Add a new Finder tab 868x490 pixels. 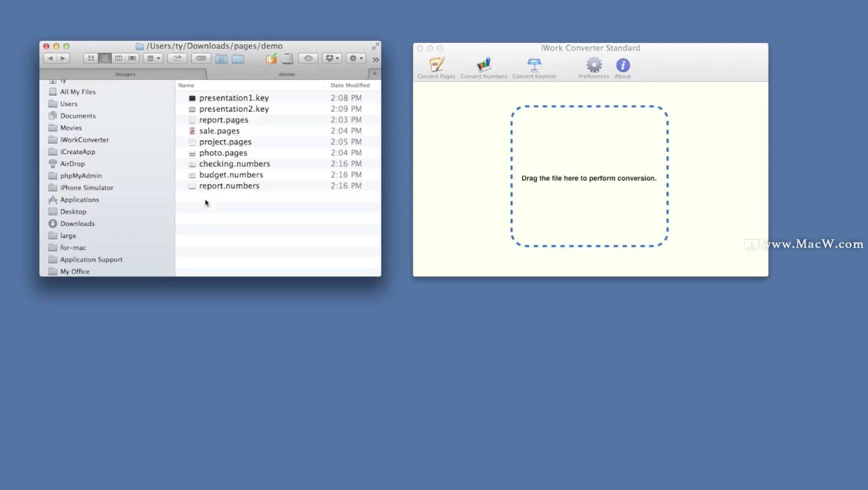point(375,74)
